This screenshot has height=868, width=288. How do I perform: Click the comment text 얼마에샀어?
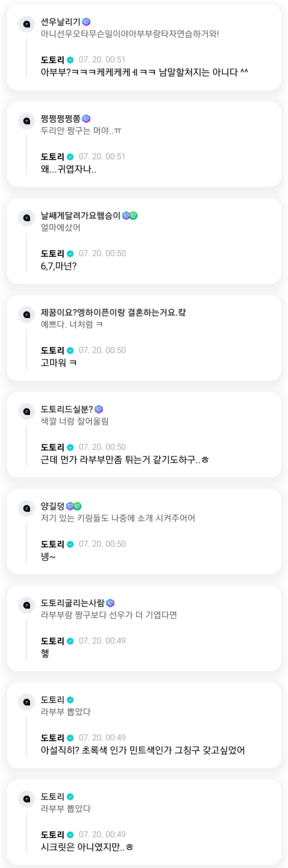(60, 227)
